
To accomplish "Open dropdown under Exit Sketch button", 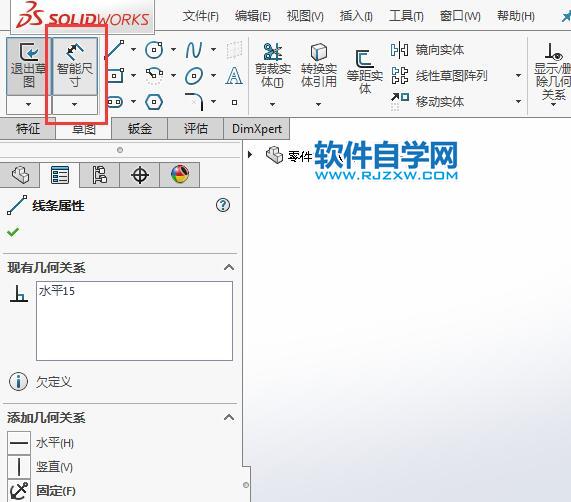I will point(28,105).
